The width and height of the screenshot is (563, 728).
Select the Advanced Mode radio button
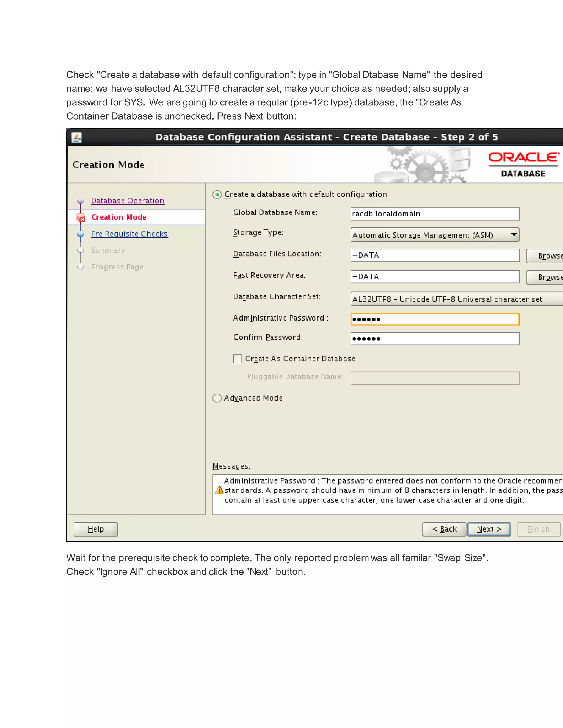tap(217, 398)
